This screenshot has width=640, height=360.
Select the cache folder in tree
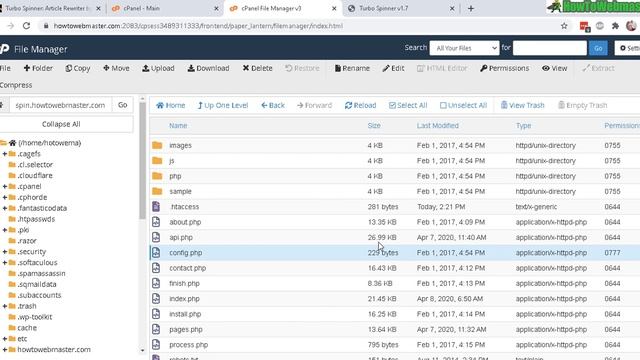tap(27, 328)
